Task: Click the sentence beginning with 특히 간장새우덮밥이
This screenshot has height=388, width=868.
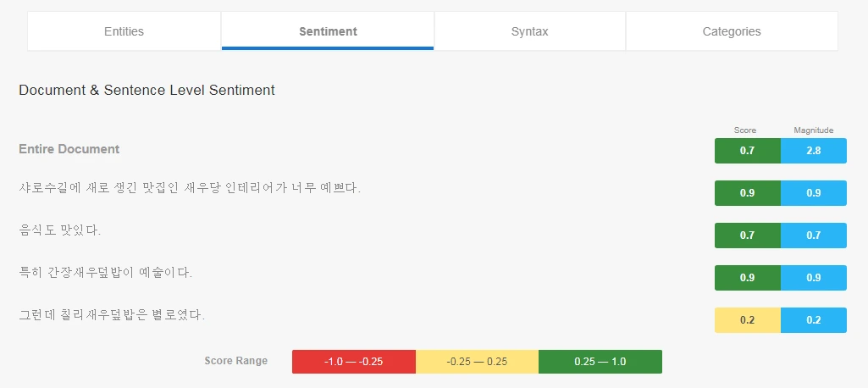Action: coord(106,273)
